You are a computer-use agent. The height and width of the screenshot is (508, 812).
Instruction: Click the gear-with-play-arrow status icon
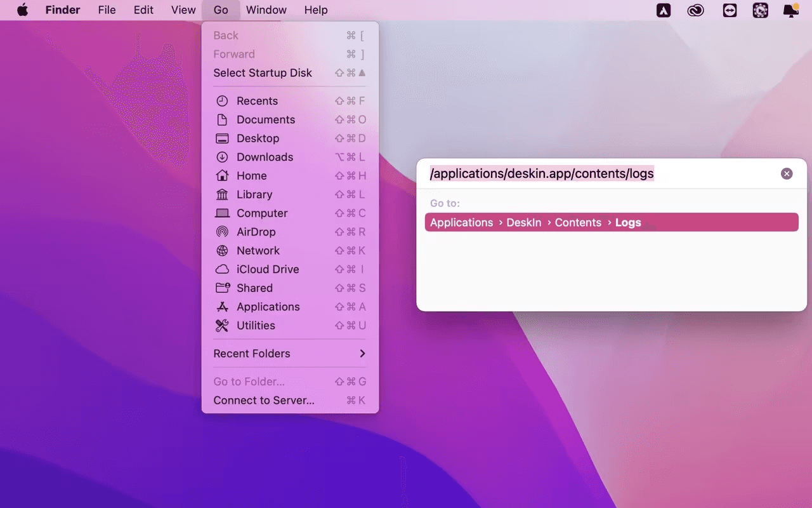point(760,10)
